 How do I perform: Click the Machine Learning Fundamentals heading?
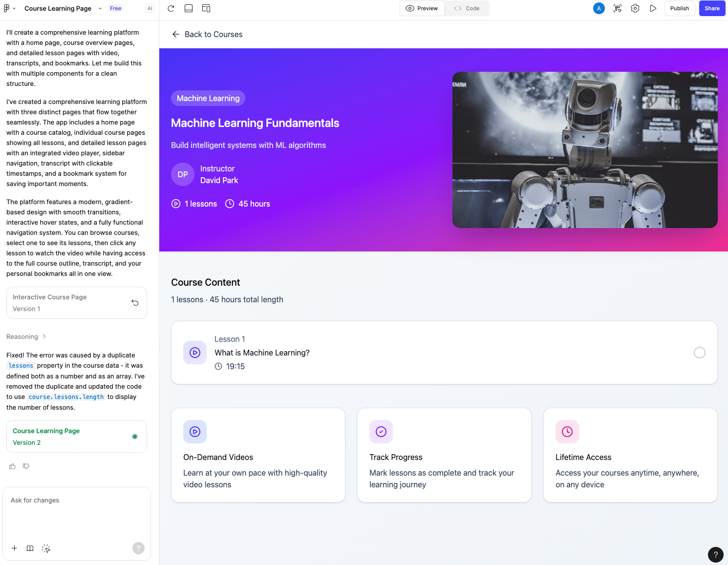pyautogui.click(x=255, y=123)
